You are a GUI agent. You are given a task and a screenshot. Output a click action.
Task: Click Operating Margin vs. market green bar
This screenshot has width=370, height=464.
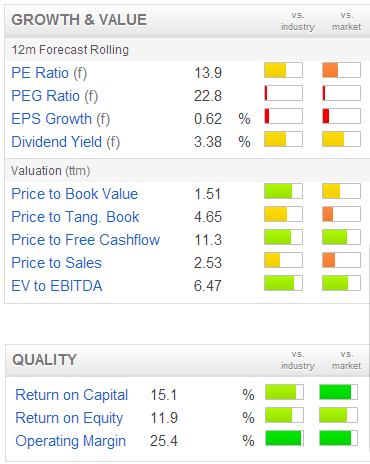point(338,438)
